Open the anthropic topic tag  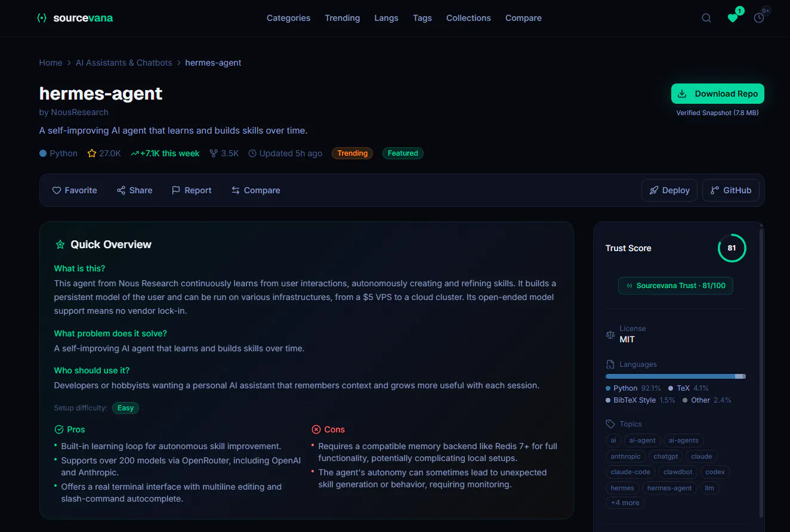click(626, 457)
